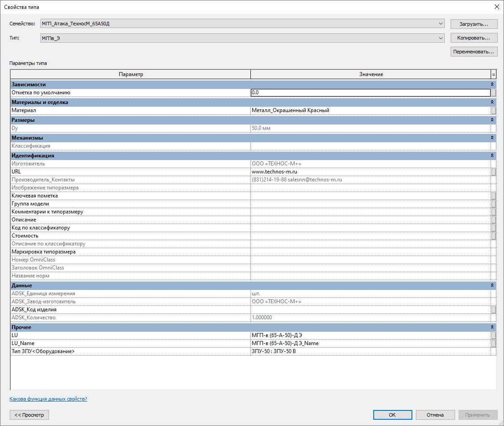Toggle the << Просмотр preview button

(x=29, y=415)
